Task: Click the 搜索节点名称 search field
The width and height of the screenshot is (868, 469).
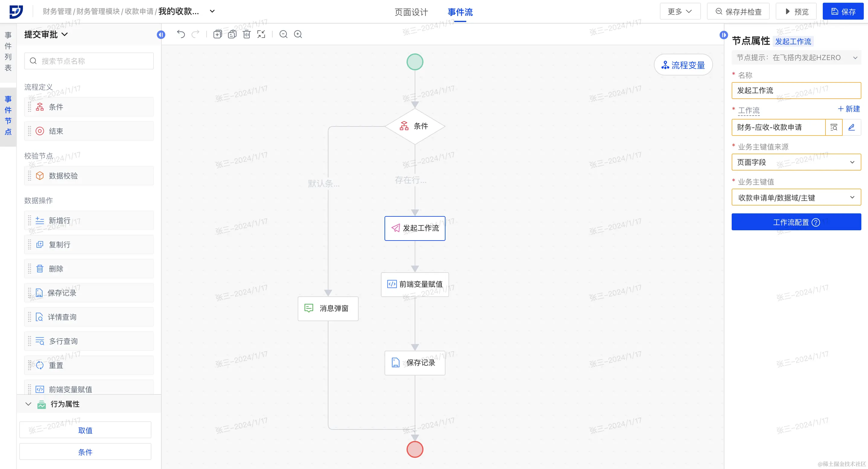Action: click(89, 61)
